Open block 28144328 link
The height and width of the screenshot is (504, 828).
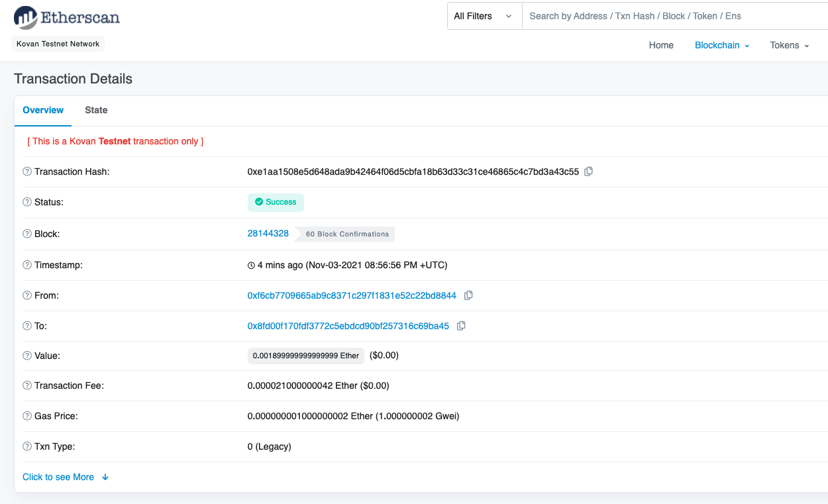click(268, 233)
